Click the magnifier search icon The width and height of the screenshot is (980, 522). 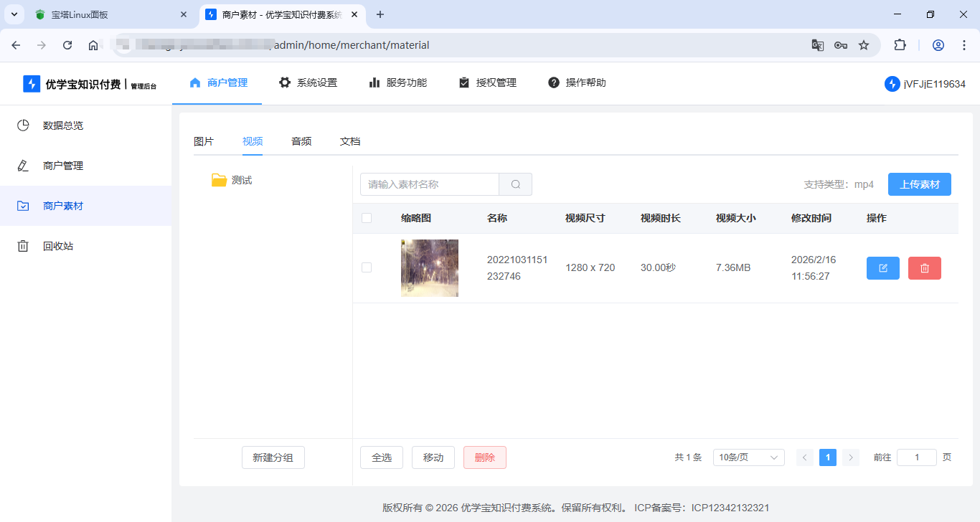[x=515, y=184]
